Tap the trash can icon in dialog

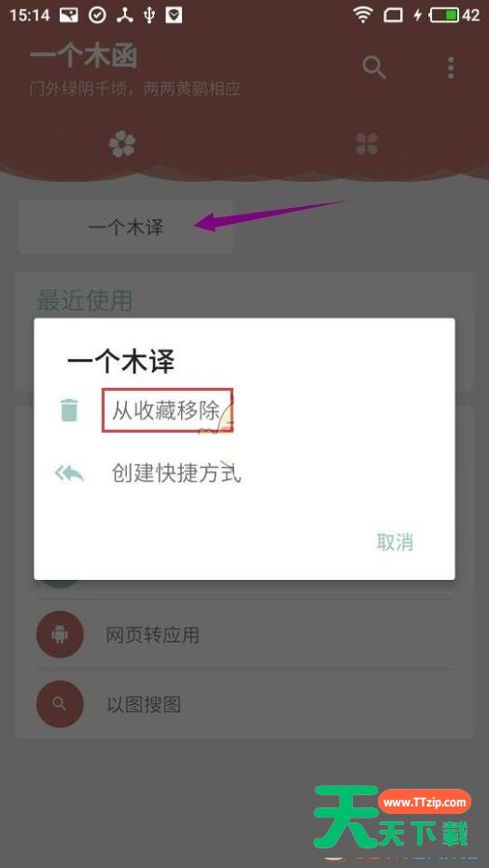pos(69,411)
